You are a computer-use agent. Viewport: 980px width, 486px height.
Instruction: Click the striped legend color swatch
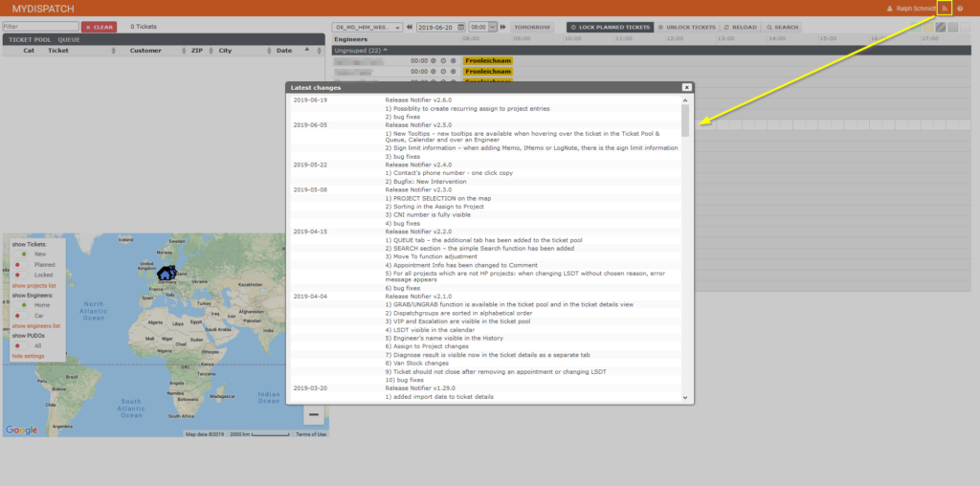coord(941,28)
